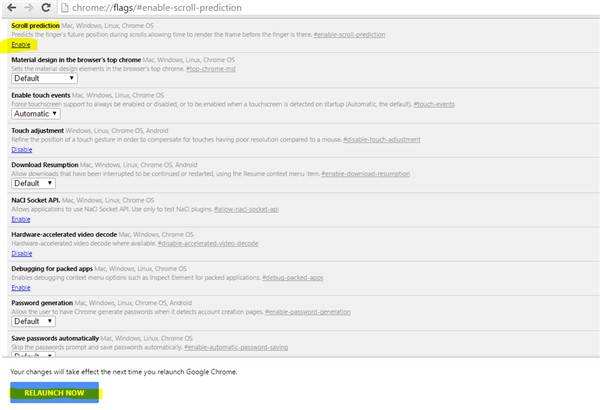Image resolution: width=600 pixels, height=410 pixels.
Task: Click the browser back arrow
Action: point(11,7)
